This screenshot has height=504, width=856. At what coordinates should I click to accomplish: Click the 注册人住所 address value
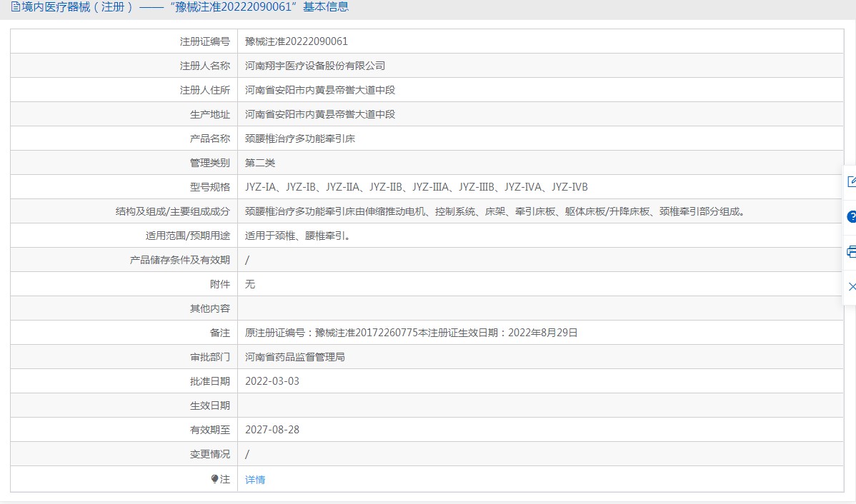(x=320, y=90)
